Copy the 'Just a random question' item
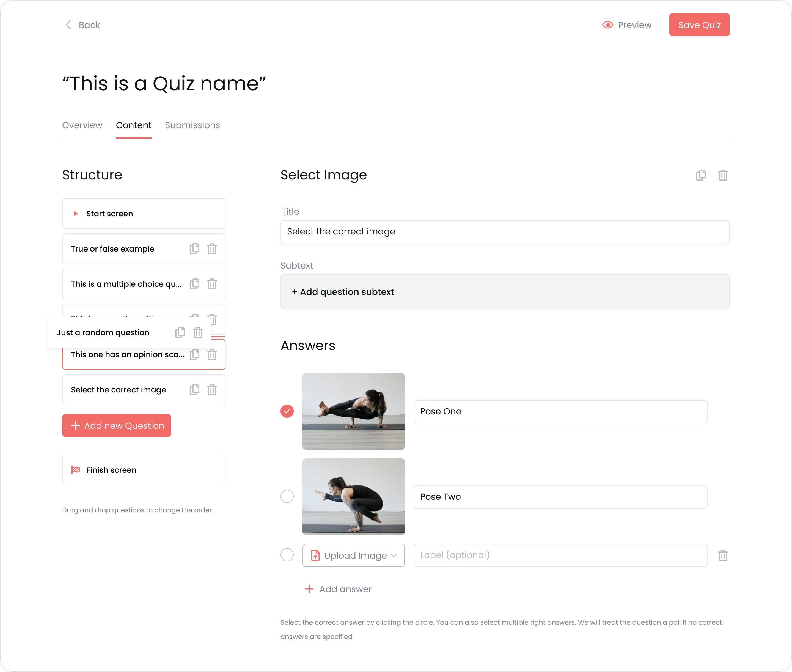This screenshot has width=792, height=672. [180, 332]
